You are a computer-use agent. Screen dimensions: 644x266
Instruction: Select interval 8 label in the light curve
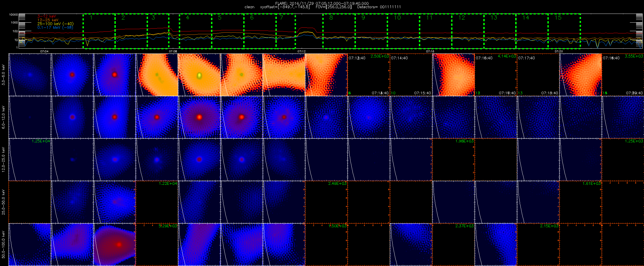tap(331, 18)
